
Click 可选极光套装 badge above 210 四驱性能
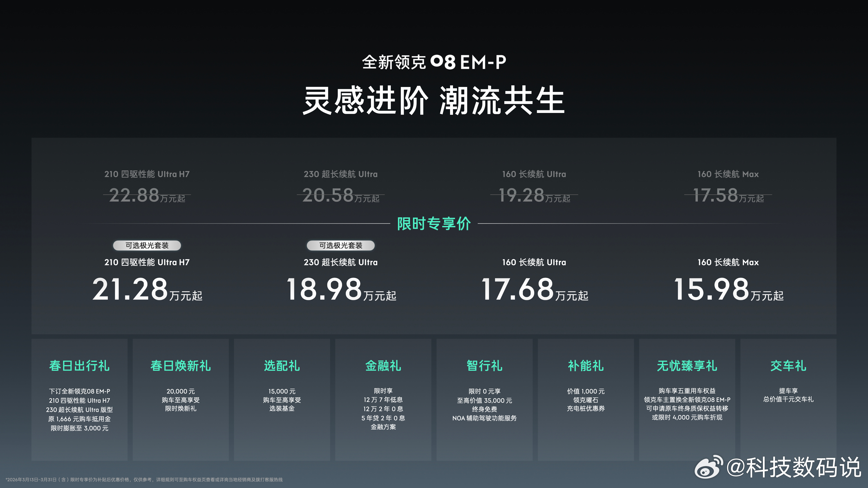tap(147, 246)
